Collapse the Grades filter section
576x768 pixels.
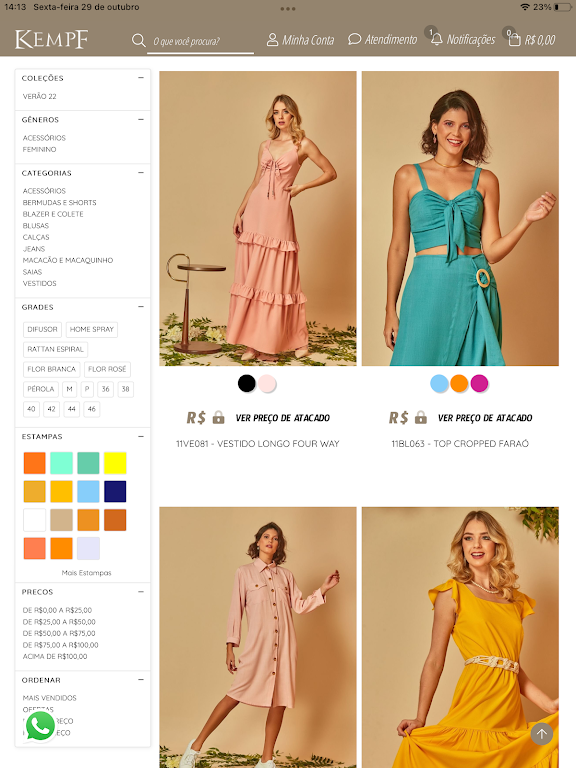(141, 307)
